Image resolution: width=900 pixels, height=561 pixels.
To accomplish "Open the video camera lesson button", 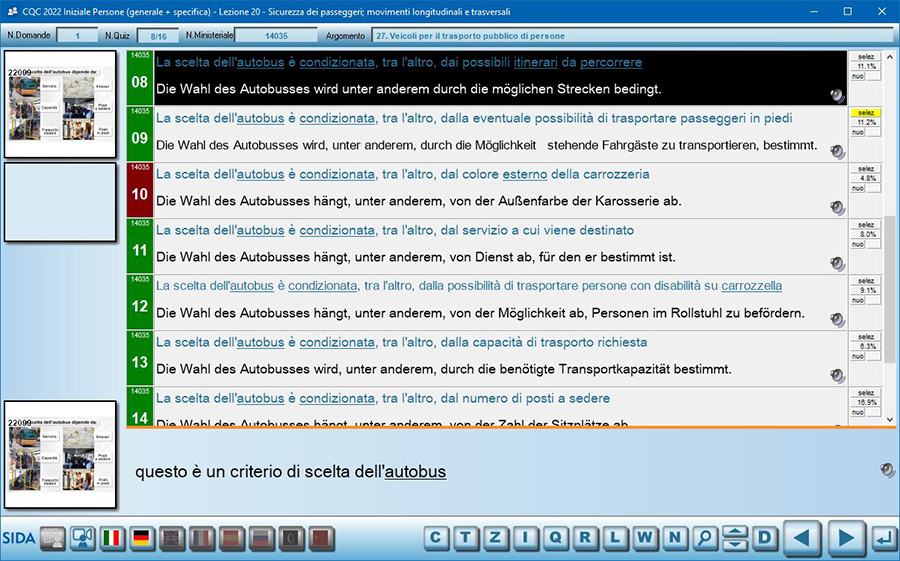I will click(82, 539).
